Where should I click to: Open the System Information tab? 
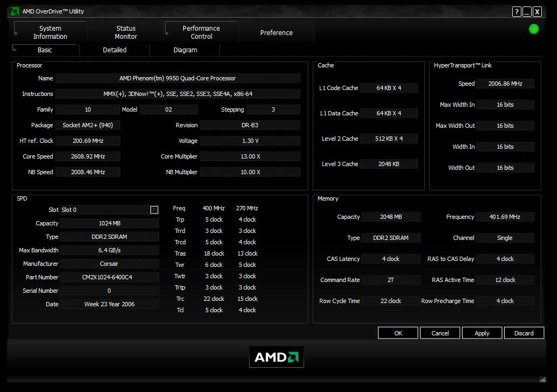(50, 32)
